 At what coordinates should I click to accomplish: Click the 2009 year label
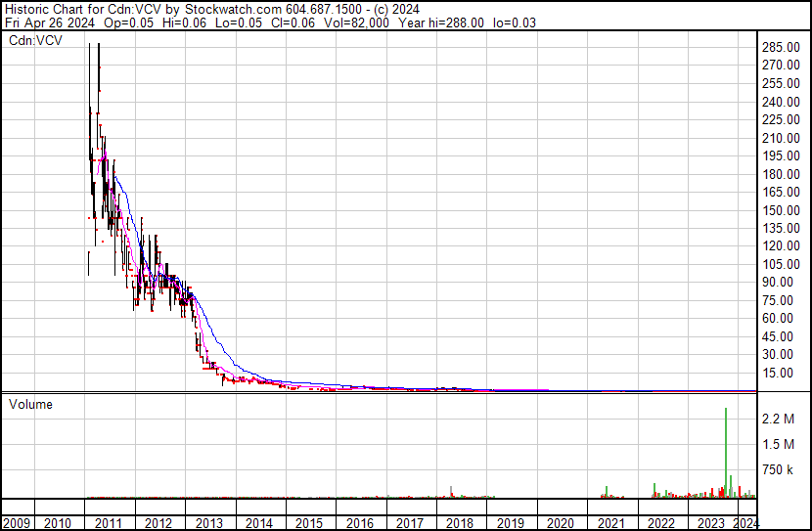click(x=18, y=522)
